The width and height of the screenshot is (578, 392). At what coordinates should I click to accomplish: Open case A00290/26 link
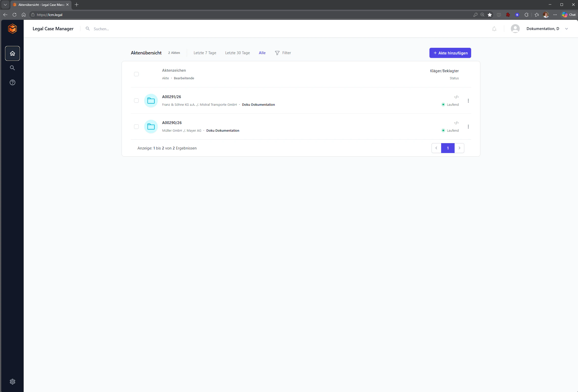click(x=172, y=123)
